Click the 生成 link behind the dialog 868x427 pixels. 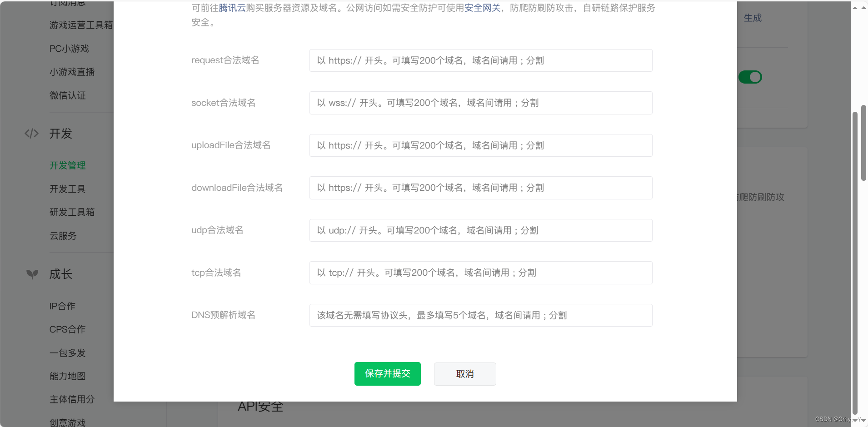click(x=753, y=18)
